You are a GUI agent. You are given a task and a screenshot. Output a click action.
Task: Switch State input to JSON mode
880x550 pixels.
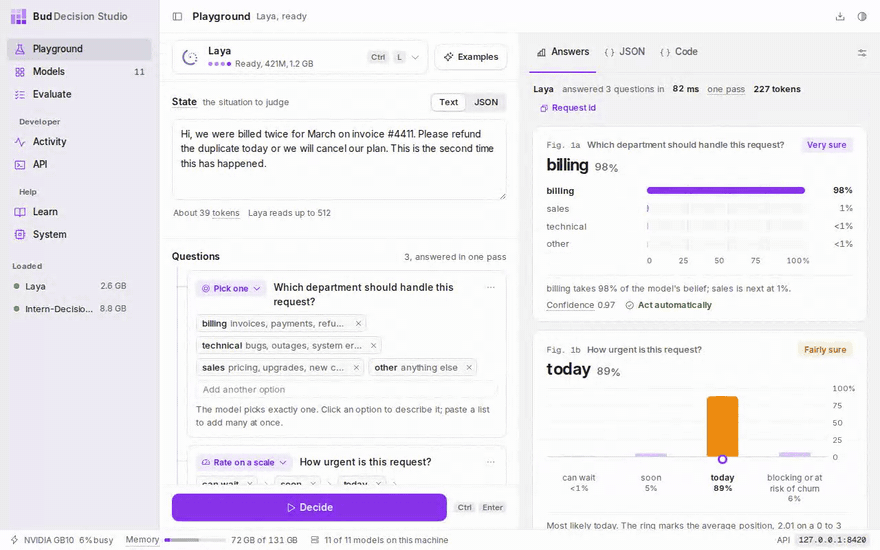(x=486, y=102)
